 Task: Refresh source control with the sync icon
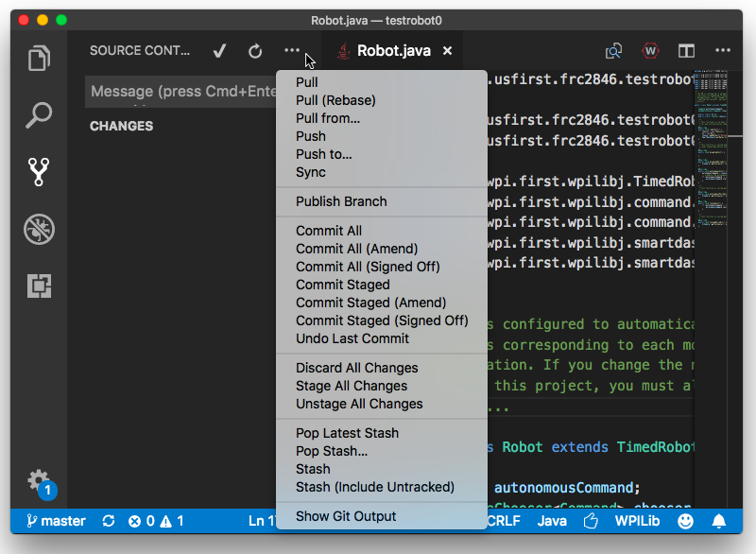(254, 51)
